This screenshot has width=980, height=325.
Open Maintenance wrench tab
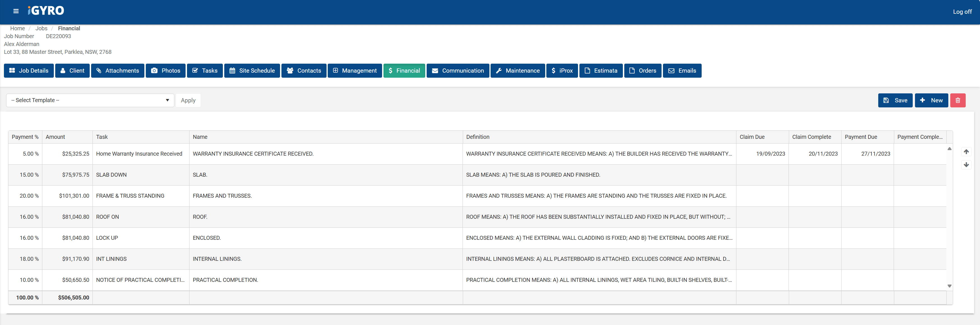517,71
